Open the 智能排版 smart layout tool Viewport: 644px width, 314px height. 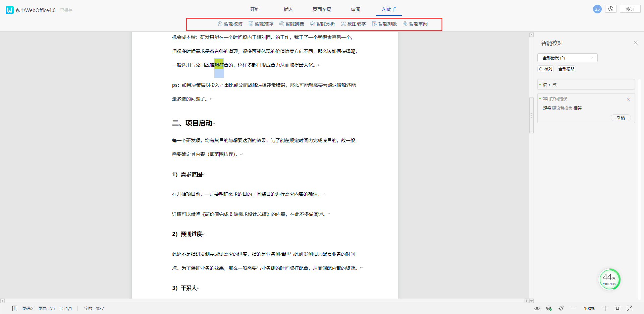pyautogui.click(x=384, y=24)
